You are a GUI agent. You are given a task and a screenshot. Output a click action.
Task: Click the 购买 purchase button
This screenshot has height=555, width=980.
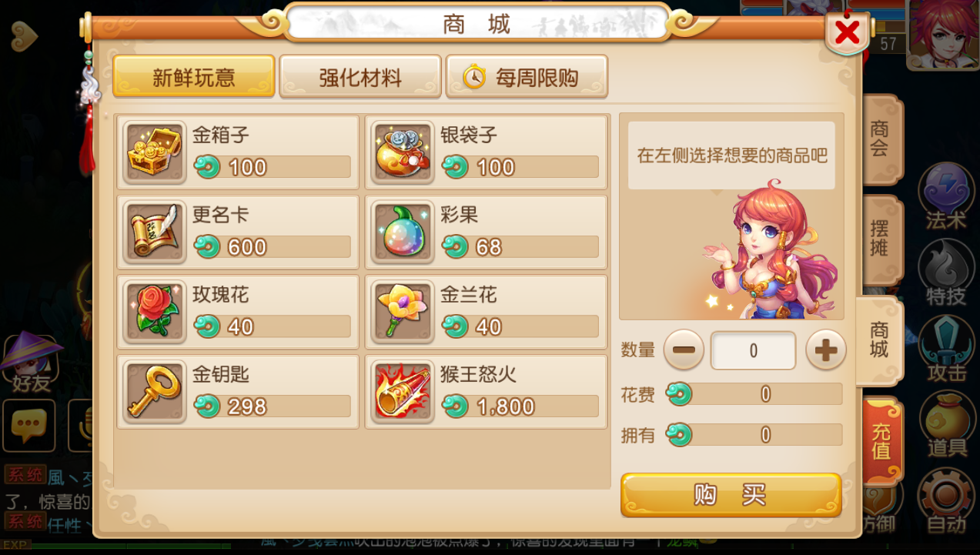(x=731, y=495)
